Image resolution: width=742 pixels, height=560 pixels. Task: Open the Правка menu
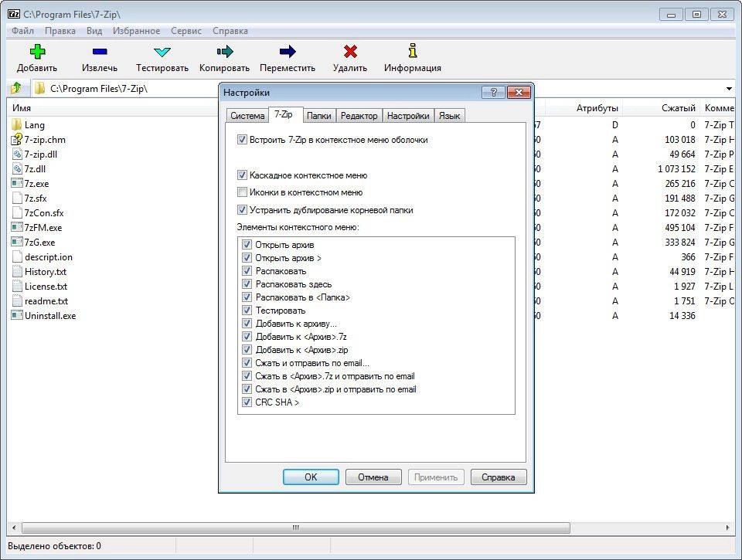60,31
